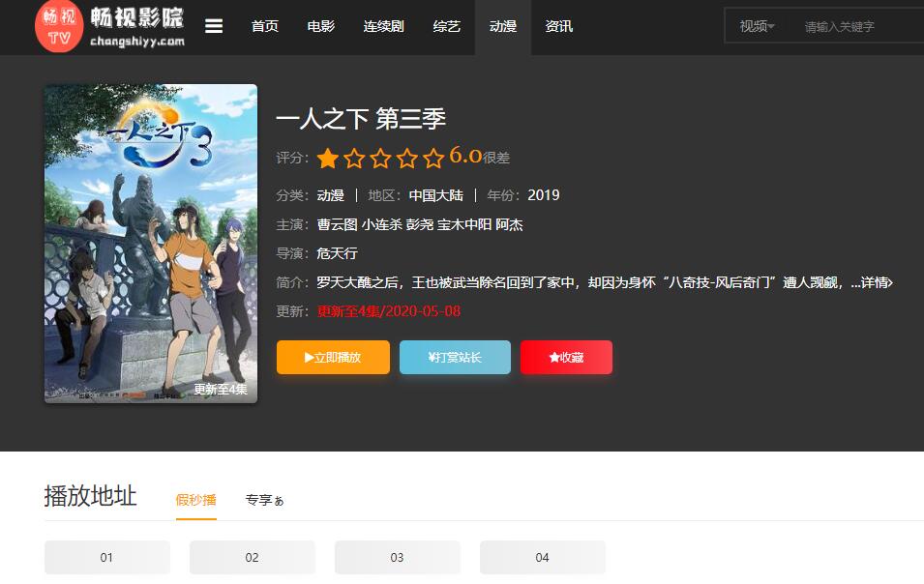The image size is (924, 584).
Task: Play episode 03
Action: [x=398, y=558]
